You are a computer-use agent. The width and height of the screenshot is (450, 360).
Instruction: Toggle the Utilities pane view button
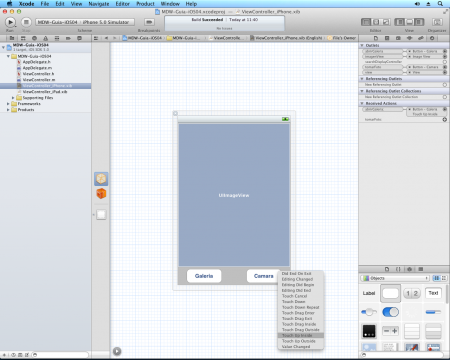[x=419, y=22]
